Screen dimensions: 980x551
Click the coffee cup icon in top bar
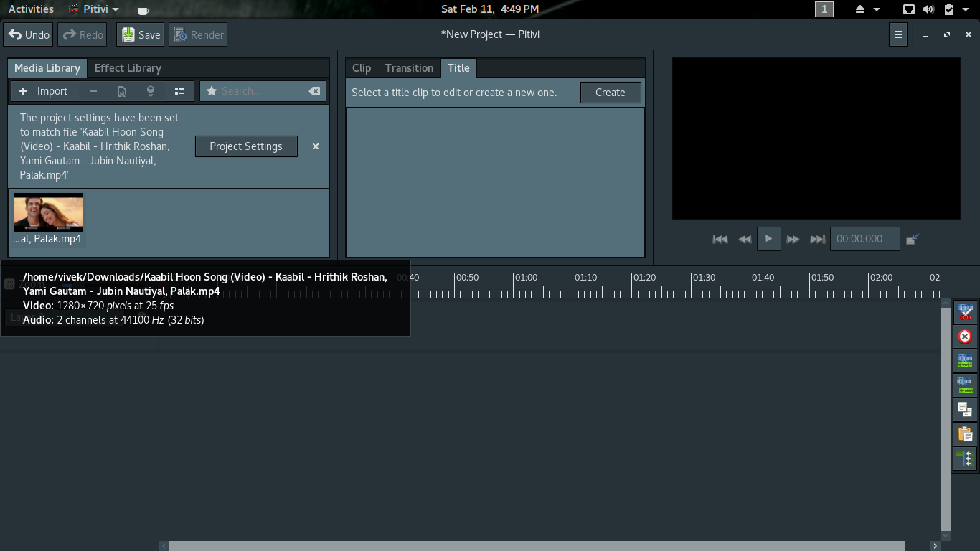pos(143,10)
